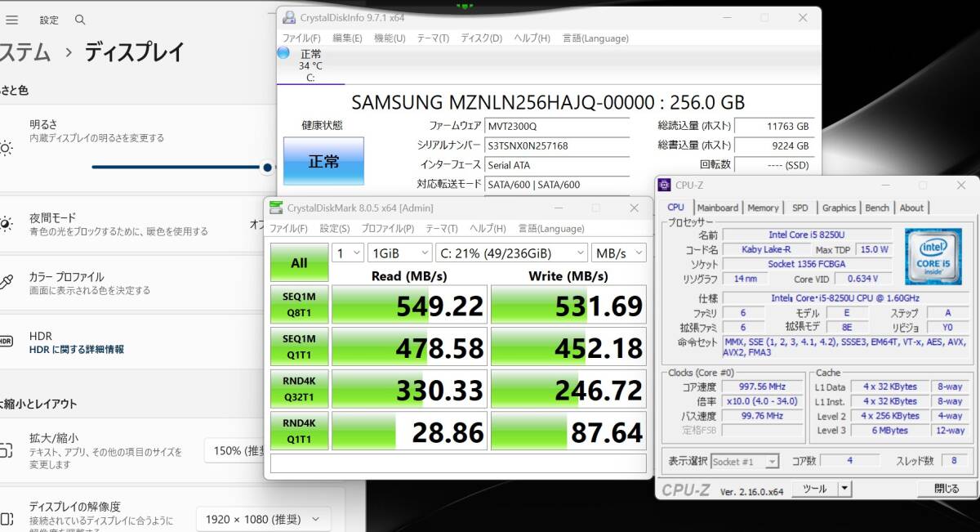Start the All benchmark in CrystalDiskMark
This screenshot has height=532, width=980.
point(299,263)
